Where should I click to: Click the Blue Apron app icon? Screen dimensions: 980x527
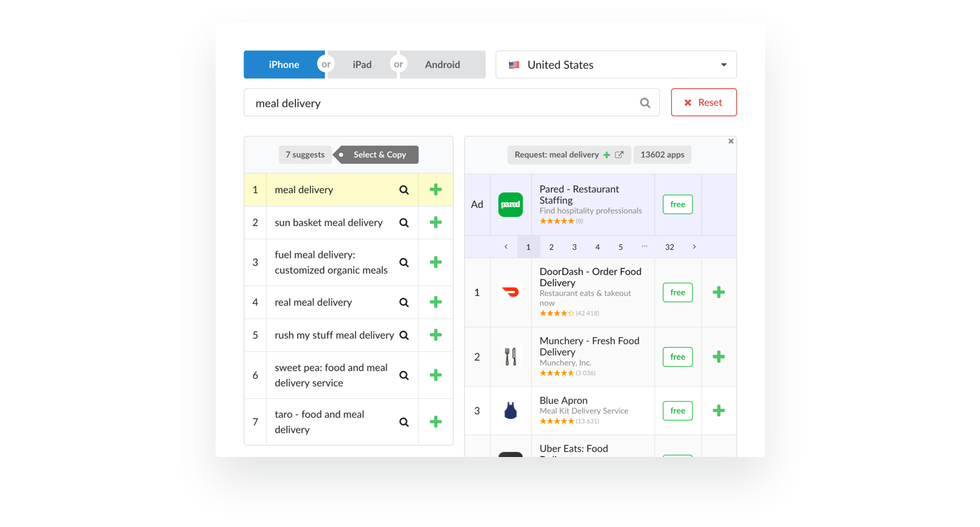510,411
